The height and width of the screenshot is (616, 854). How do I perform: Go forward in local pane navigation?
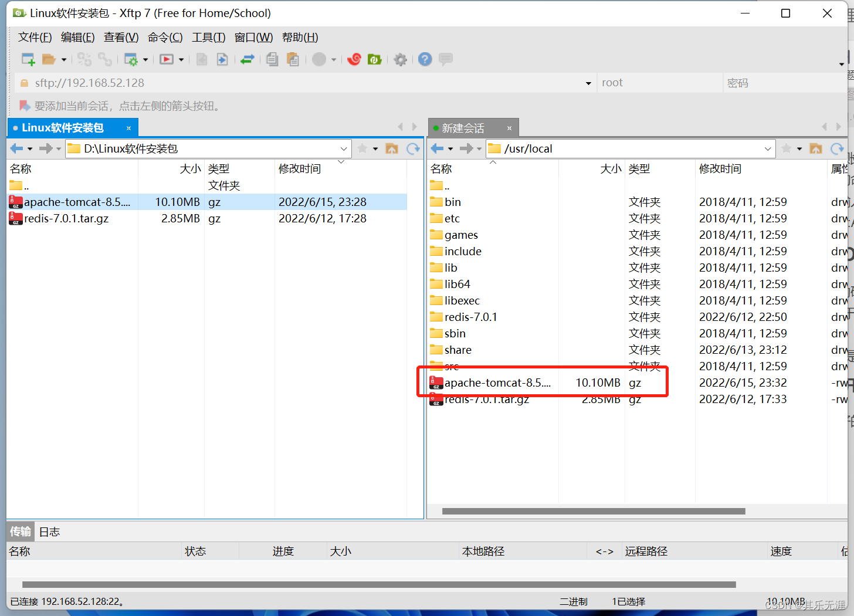pyautogui.click(x=45, y=149)
